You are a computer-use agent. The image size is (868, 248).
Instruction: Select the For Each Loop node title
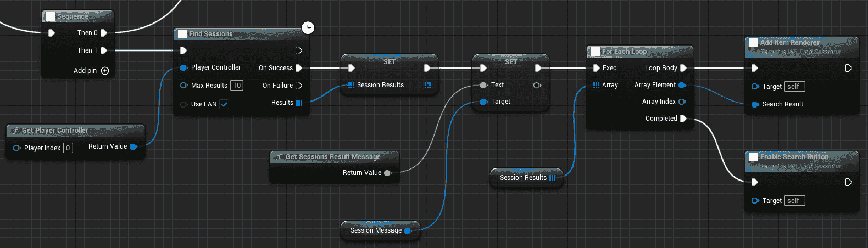pyautogui.click(x=624, y=52)
